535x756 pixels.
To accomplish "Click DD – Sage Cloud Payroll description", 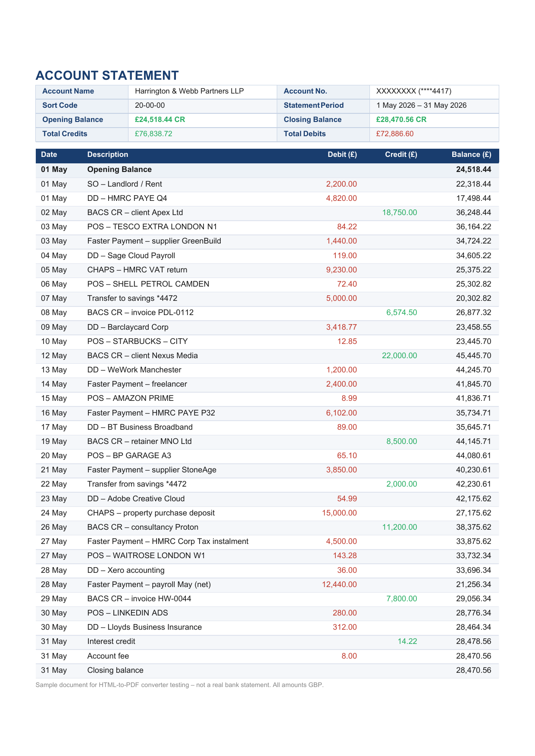I will (x=131, y=256).
